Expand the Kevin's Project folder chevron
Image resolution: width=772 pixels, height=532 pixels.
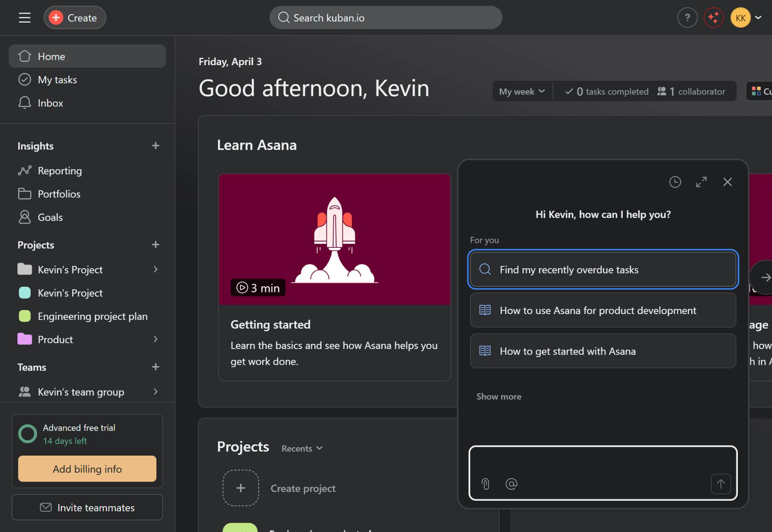point(156,269)
